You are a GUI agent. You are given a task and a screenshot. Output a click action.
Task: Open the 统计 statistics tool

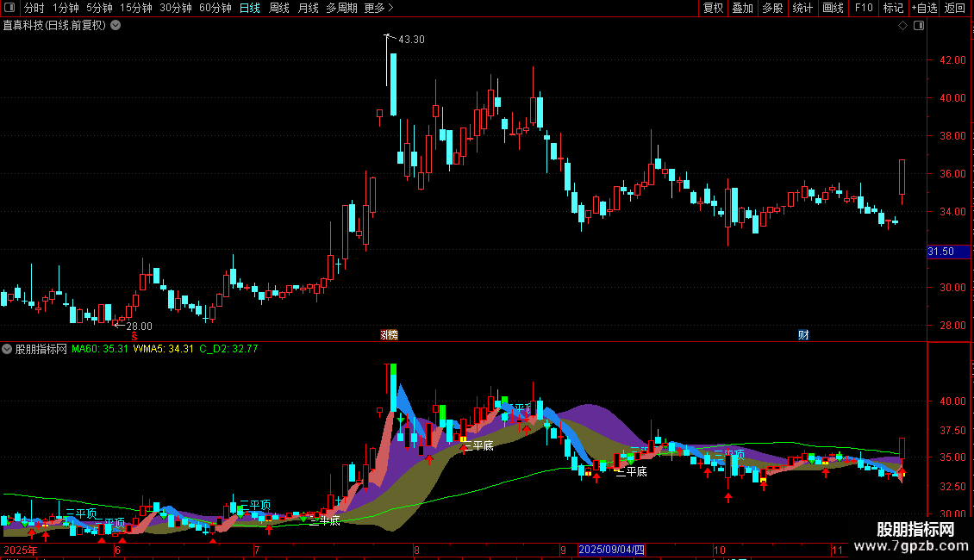point(802,8)
